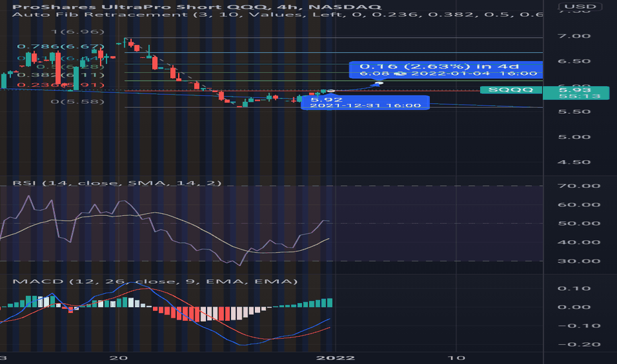
Task: Click the RSI 30.00 axis label
Action: 579,261
